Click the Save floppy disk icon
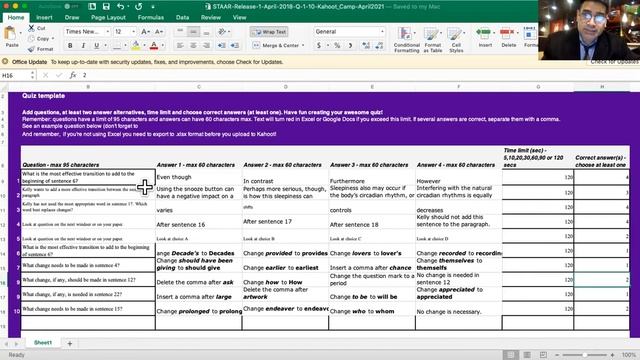 coord(106,7)
